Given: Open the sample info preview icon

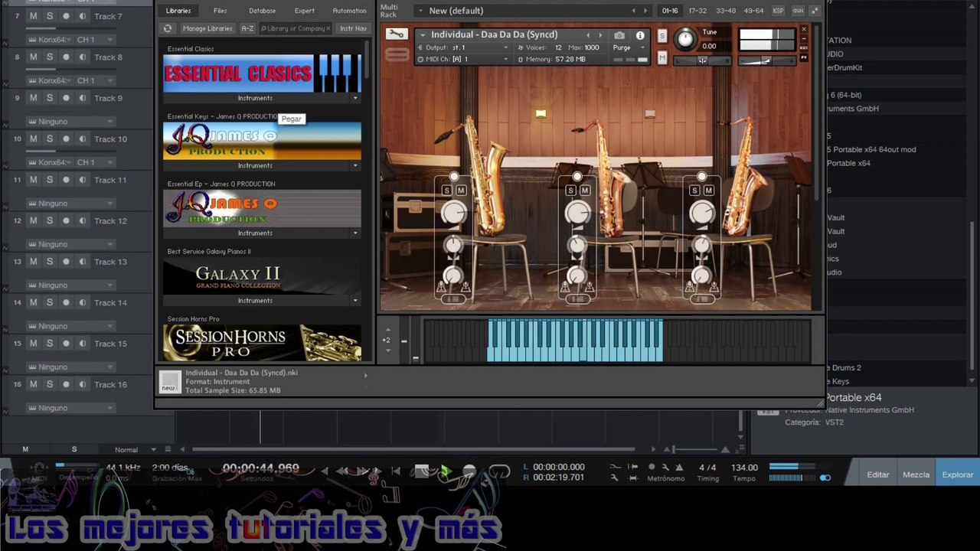Looking at the screenshot, I should (170, 381).
